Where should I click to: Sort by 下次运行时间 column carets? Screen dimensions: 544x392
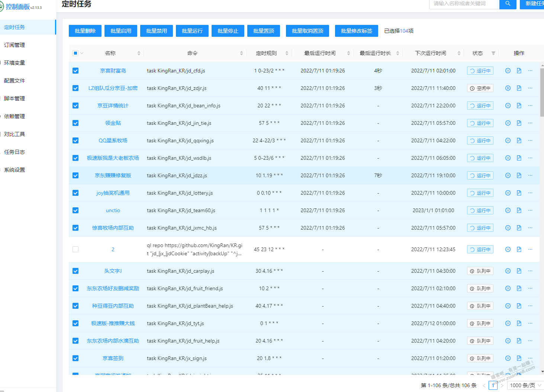pos(459,53)
